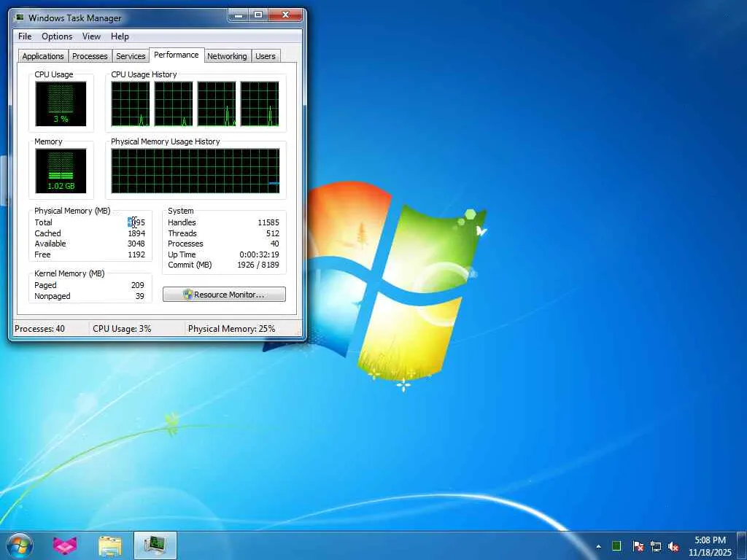Minimize the Task Manager window
The height and width of the screenshot is (560, 747).
tap(239, 15)
